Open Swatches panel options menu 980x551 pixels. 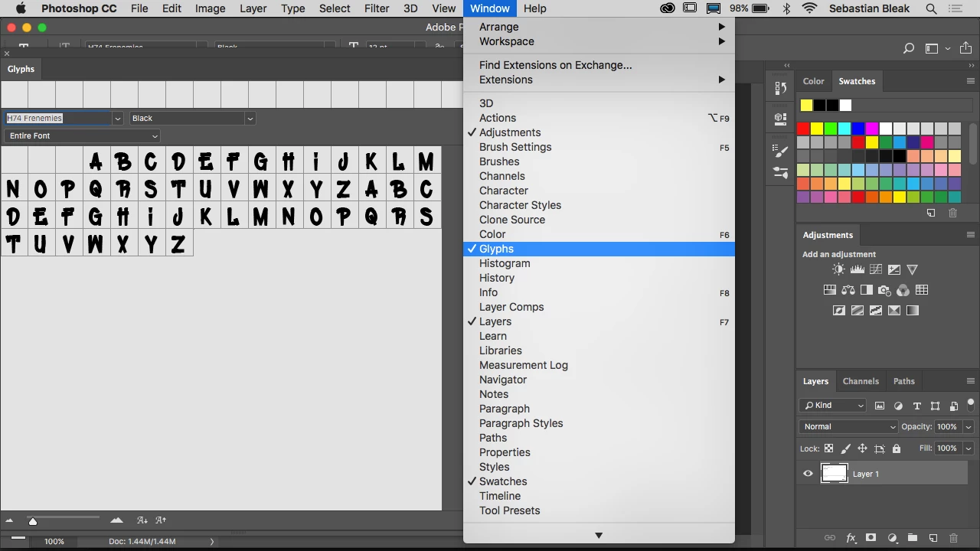pyautogui.click(x=970, y=81)
